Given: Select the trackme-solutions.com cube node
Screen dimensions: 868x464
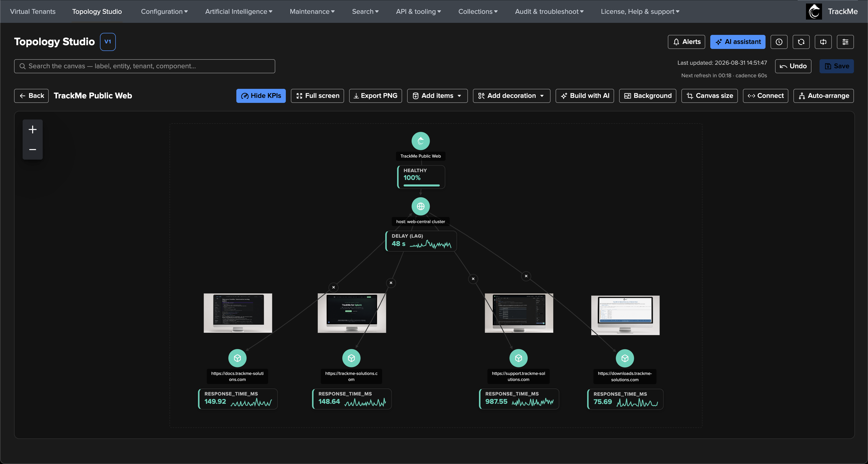Looking at the screenshot, I should pos(351,358).
